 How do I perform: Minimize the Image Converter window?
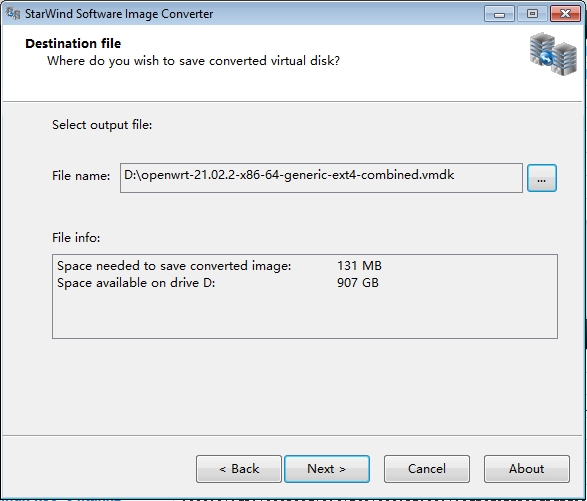pos(499,14)
